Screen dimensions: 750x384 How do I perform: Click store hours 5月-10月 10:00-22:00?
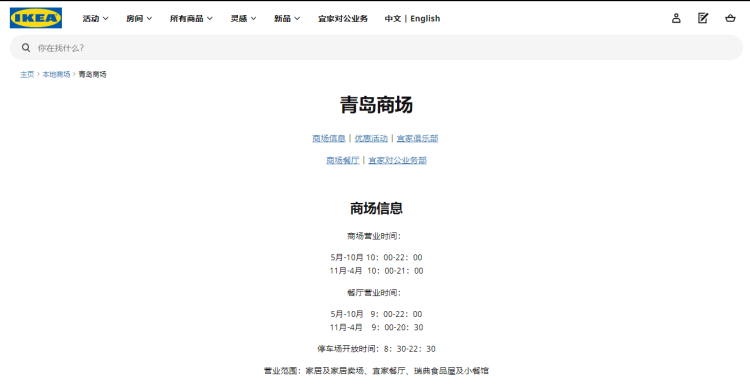tap(376, 257)
